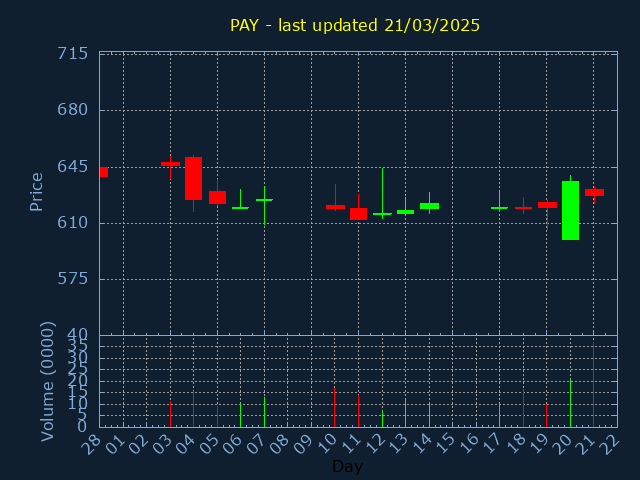Select the tall green candlestick for day 20

pyautogui.click(x=570, y=210)
